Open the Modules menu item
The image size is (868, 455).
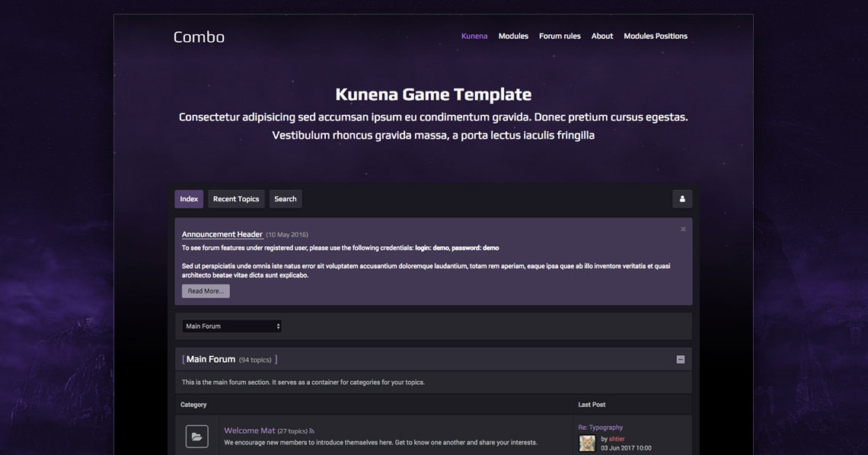click(513, 36)
